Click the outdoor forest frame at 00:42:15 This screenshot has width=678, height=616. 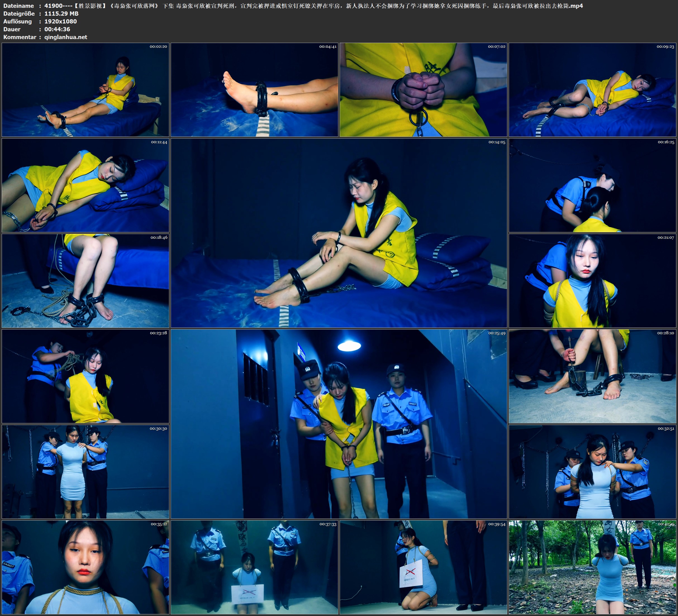click(592, 567)
